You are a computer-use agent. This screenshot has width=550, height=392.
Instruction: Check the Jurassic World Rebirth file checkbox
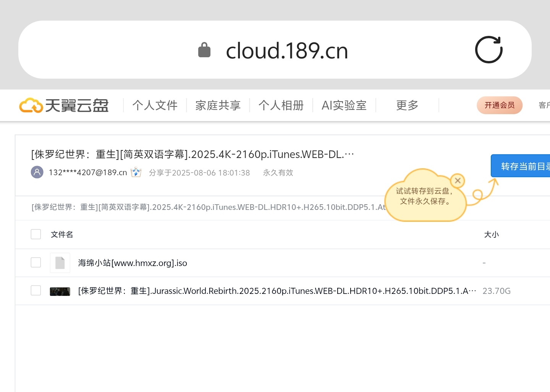tap(36, 290)
